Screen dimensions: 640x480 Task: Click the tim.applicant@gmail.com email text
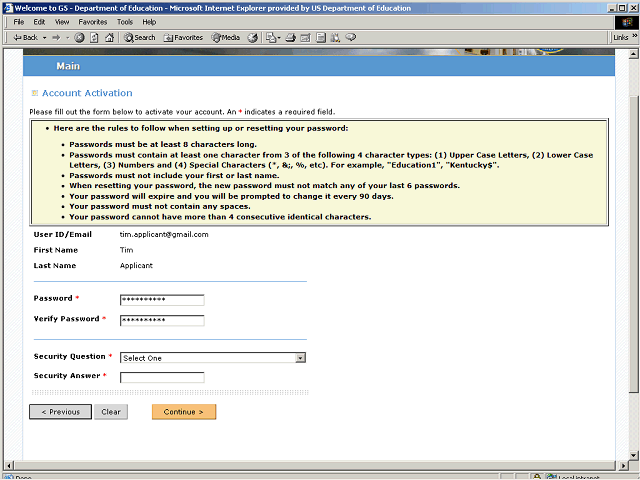(x=164, y=234)
